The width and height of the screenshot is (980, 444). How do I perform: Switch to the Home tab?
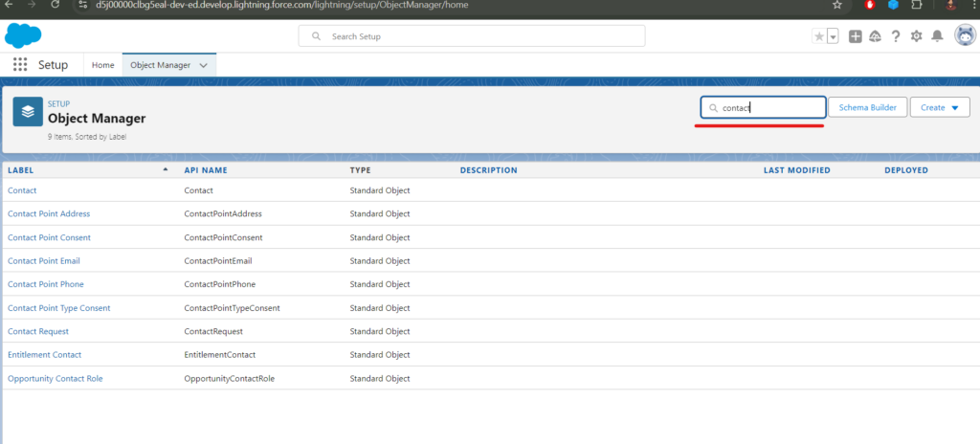[103, 65]
